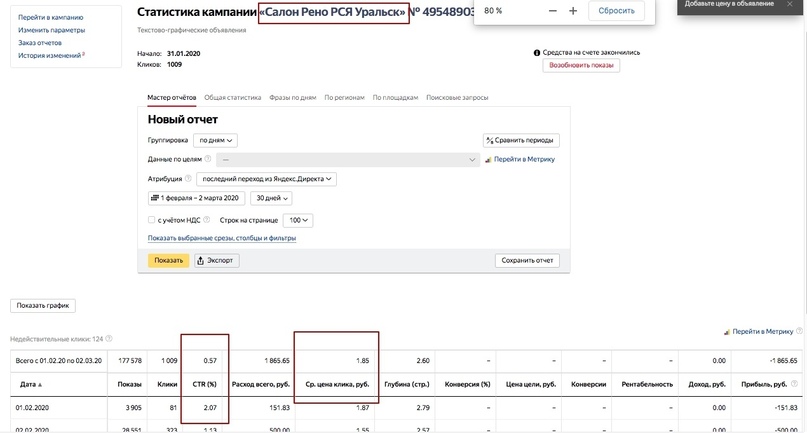
Task: Click the total impressions value '177 578'
Action: pos(130,361)
